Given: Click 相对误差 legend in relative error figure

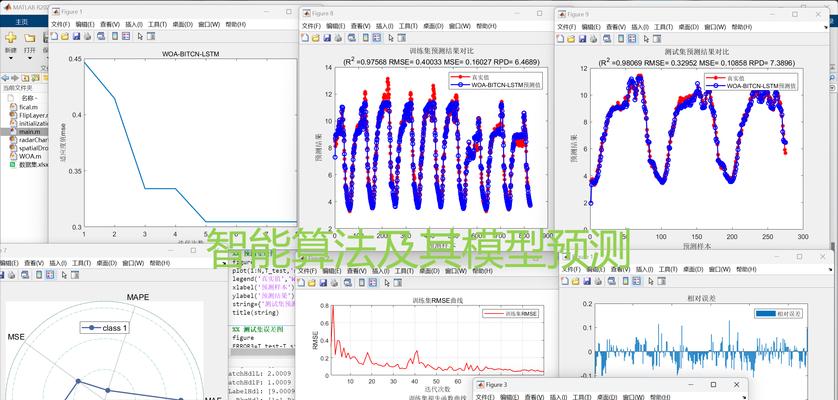Looking at the screenshot, I should (779, 313).
